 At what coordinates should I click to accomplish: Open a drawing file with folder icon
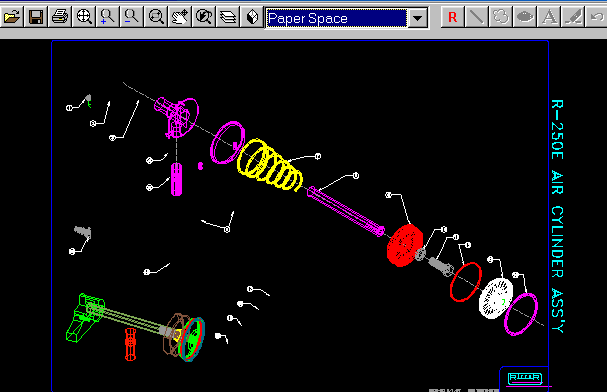12,17
